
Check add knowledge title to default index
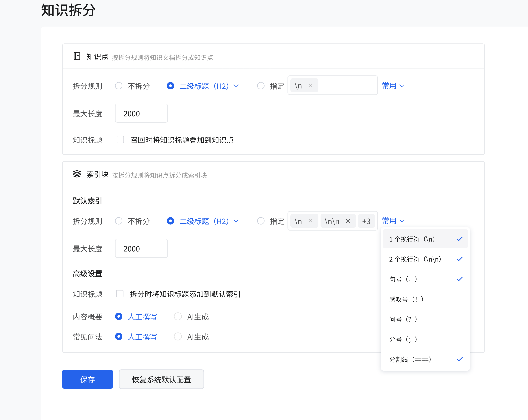pos(120,293)
